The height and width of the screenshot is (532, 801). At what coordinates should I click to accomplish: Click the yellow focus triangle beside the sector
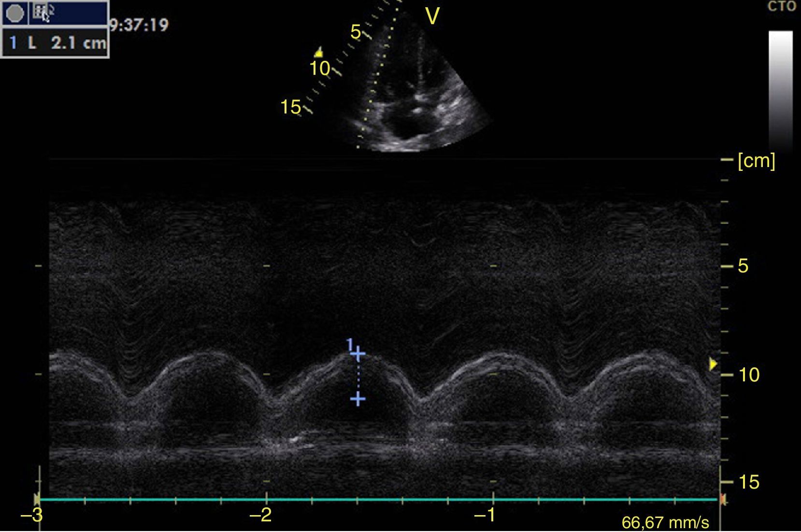[x=318, y=52]
